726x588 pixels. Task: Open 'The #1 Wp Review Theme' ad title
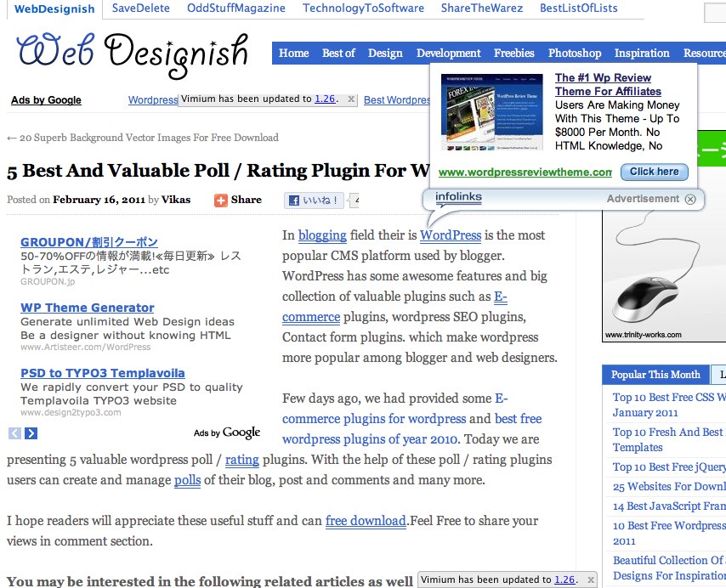[x=608, y=84]
